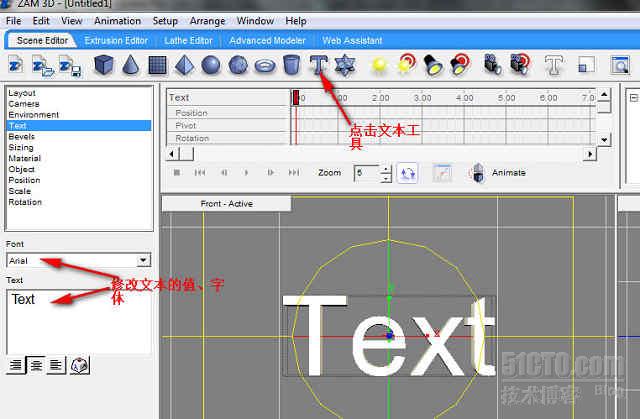Jump to first frame
The height and width of the screenshot is (419, 640).
[200, 173]
